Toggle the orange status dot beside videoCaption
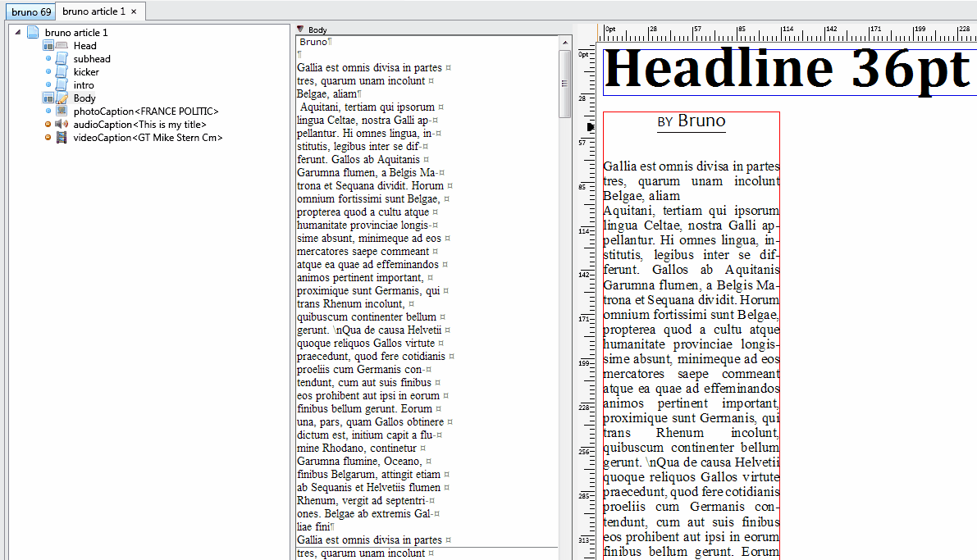This screenshot has height=560, width=977. click(48, 137)
